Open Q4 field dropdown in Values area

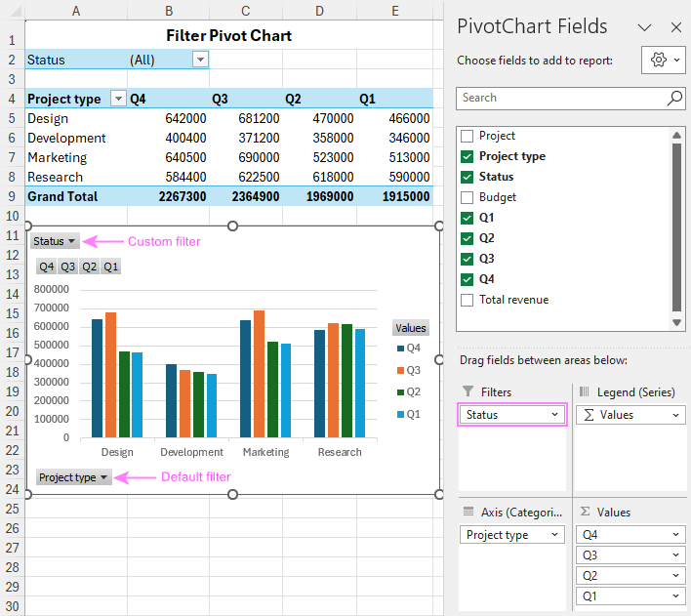[675, 534]
